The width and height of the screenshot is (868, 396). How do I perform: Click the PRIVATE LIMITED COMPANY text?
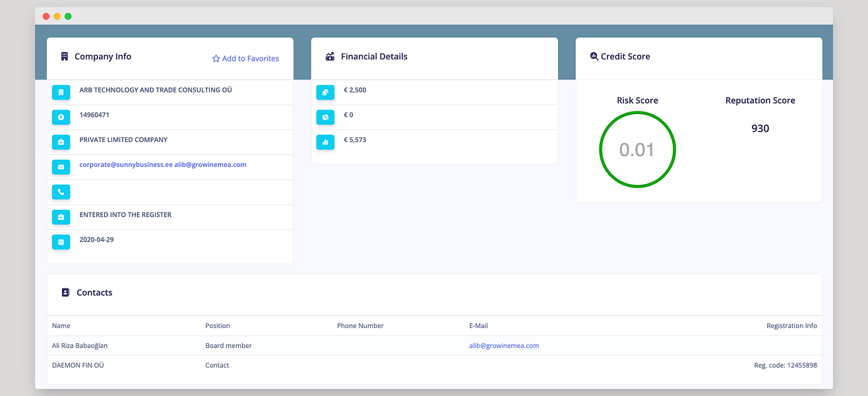point(123,140)
